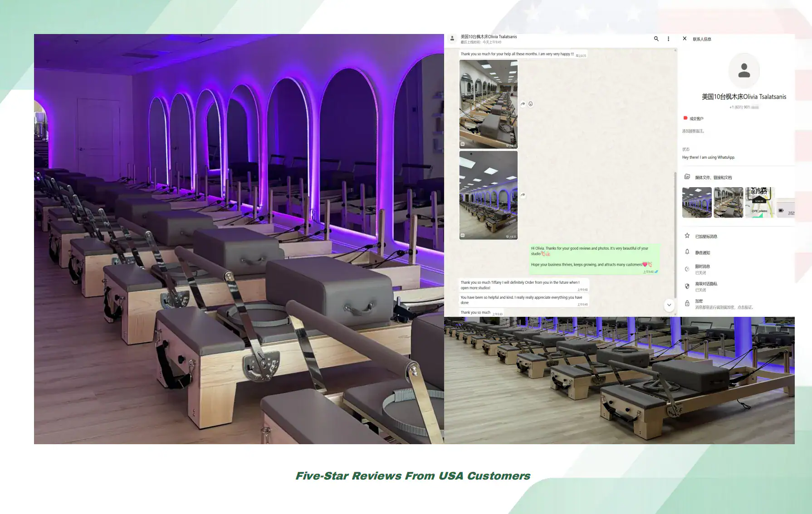View the large contact profile picture
The image size is (812, 514).
tap(744, 71)
